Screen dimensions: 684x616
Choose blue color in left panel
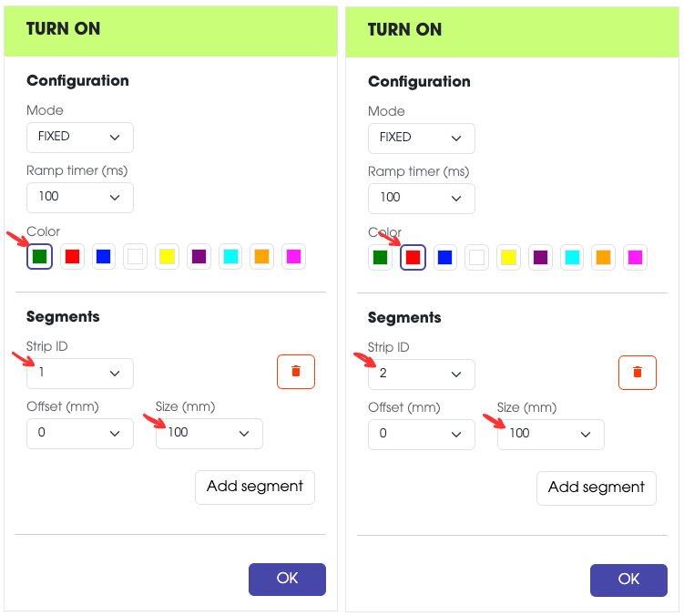tap(104, 257)
